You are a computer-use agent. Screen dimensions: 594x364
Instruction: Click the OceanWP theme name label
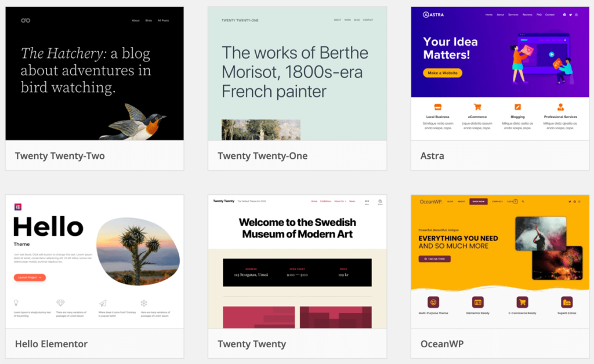click(442, 344)
